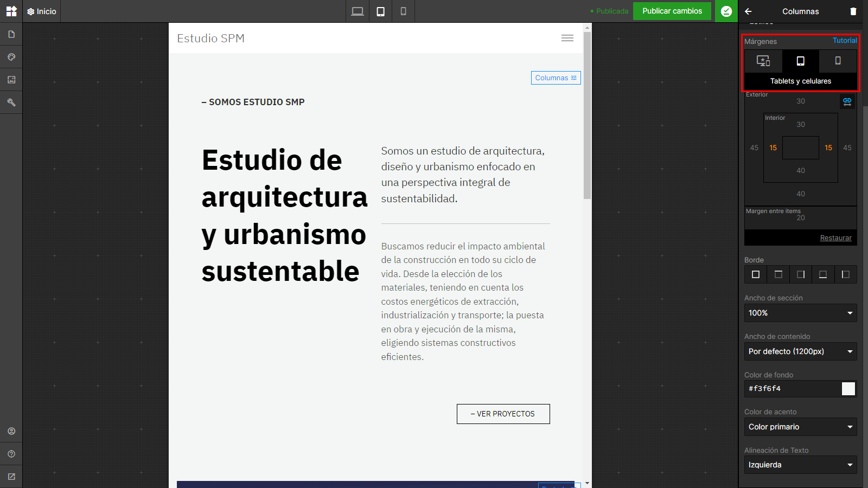Click the Publicar cambios button

pyautogui.click(x=672, y=11)
